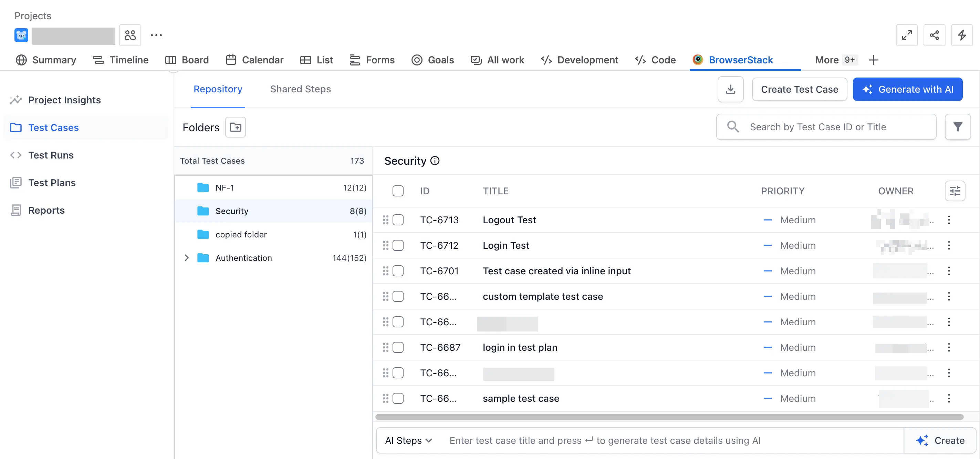
Task: Click the Generate with AI button
Action: [907, 90]
